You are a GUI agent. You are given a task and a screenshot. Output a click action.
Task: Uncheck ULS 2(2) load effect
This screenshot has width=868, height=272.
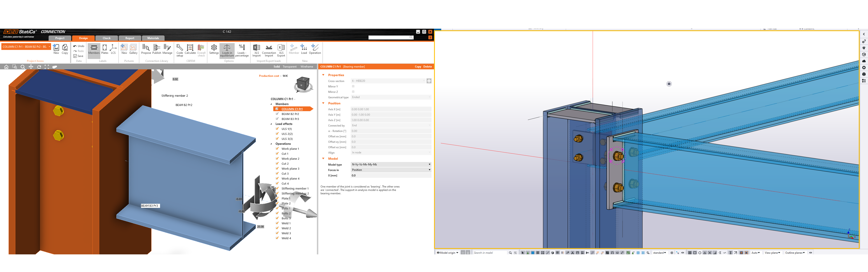point(277,134)
